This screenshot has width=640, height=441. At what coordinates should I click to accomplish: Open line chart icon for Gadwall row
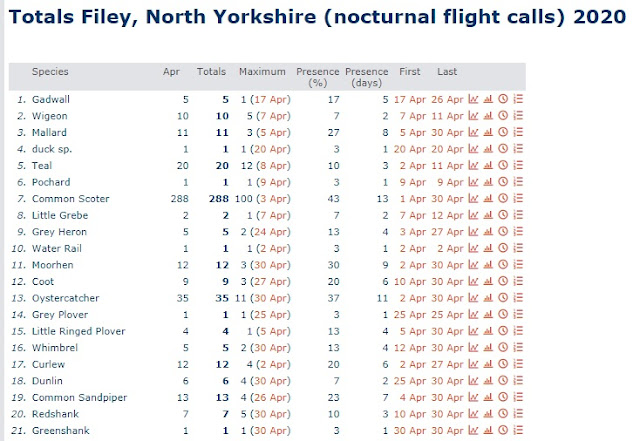click(474, 100)
